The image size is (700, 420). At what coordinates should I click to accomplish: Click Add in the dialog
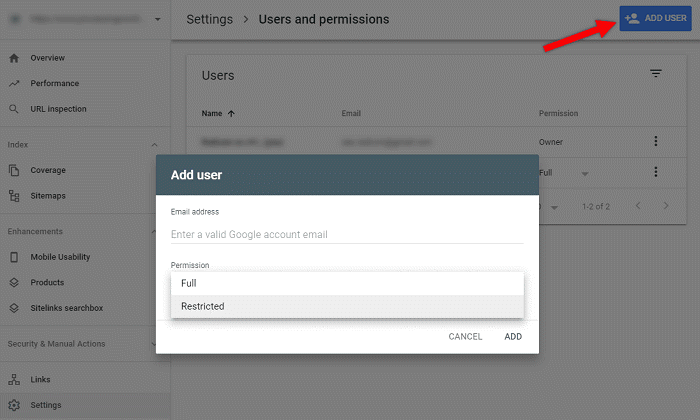(513, 336)
